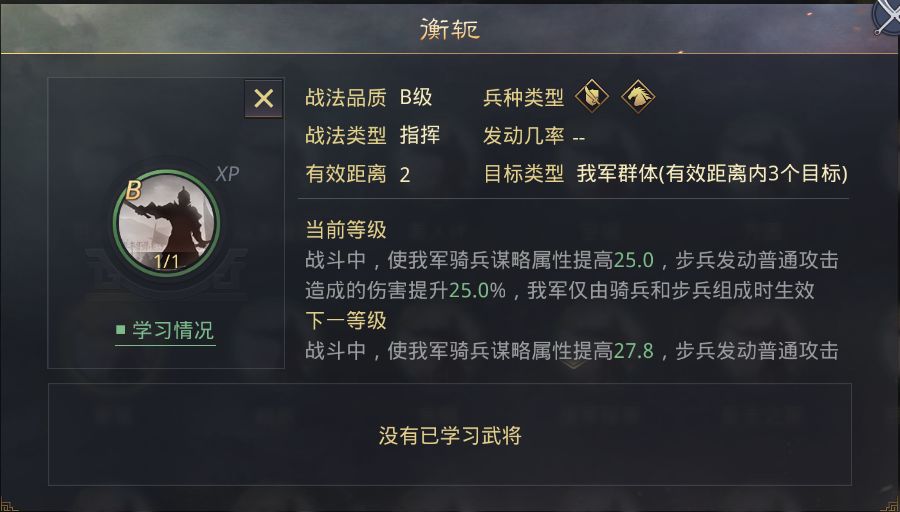Click the 没有已学习武将 empty panel
The height and width of the screenshot is (512, 900).
tap(450, 435)
